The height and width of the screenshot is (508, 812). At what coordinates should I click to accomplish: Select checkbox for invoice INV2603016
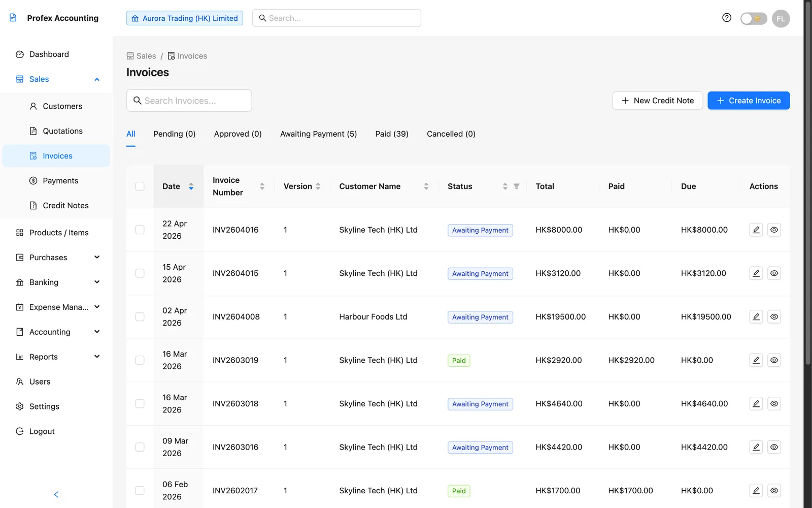pos(140,447)
